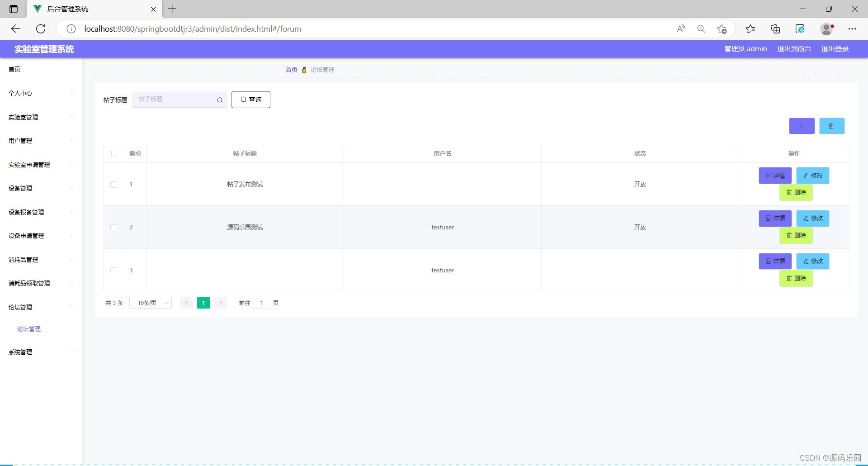Refresh the page with browser reload icon
868x466 pixels.
pos(41,29)
